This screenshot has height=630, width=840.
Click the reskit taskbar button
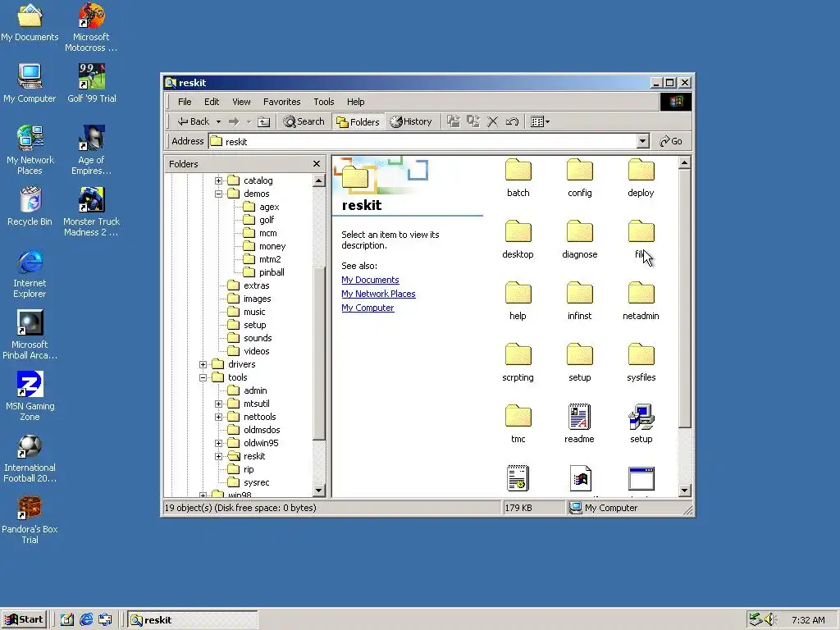pyautogui.click(x=193, y=620)
